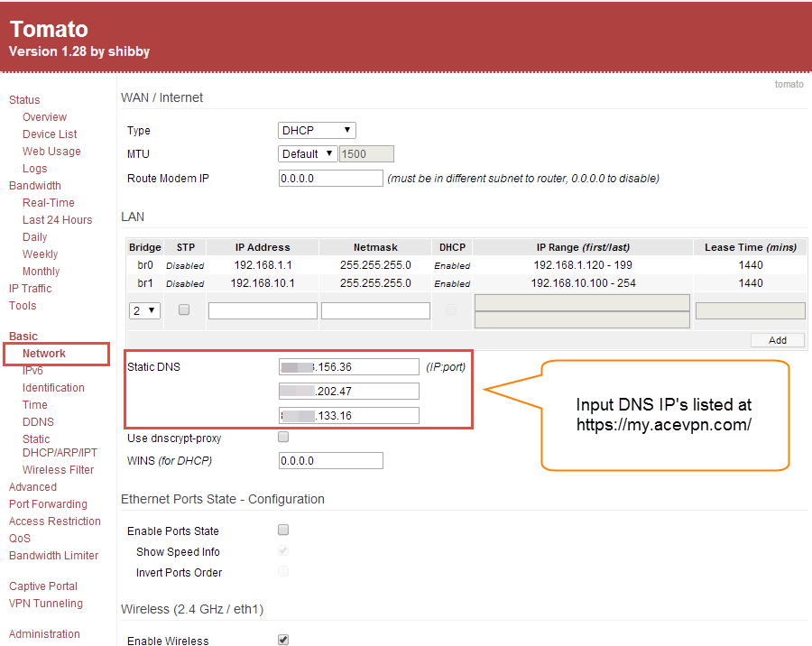Toggle Show Speed Info checkbox
This screenshot has height=646, width=812.
tap(283, 550)
